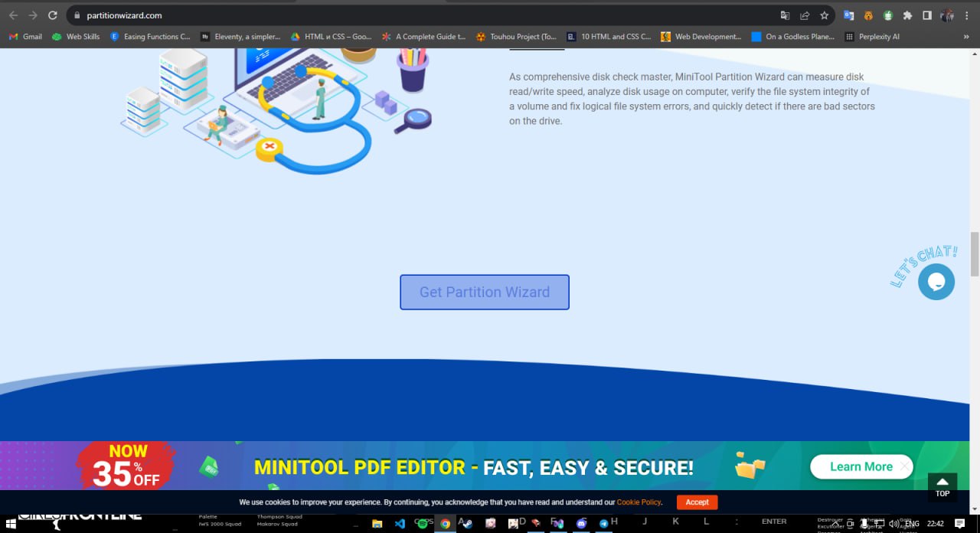This screenshot has height=533, width=980.
Task: Open Discord from the taskbar
Action: tap(581, 524)
